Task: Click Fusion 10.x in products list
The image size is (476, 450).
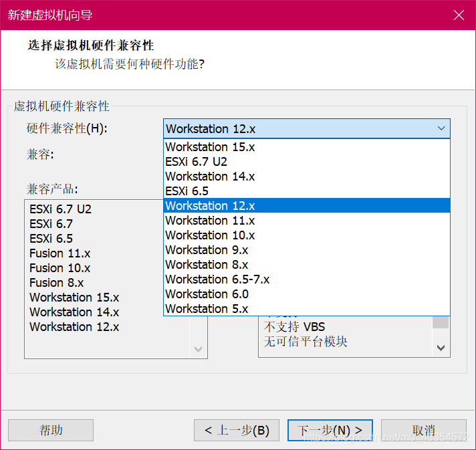Action: (59, 268)
